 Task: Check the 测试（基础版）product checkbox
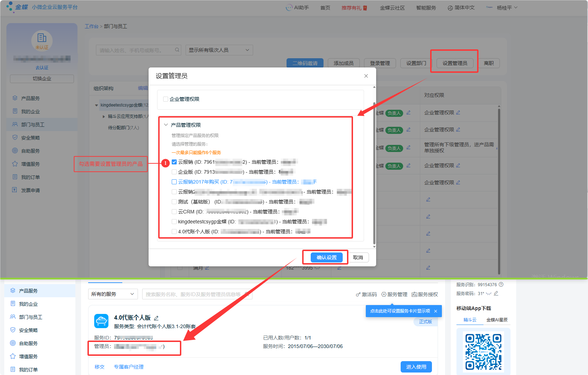coord(174,202)
